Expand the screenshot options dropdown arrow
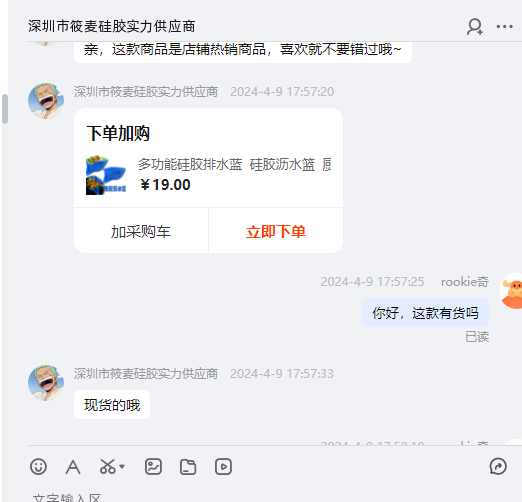The height and width of the screenshot is (502, 522). (x=122, y=467)
